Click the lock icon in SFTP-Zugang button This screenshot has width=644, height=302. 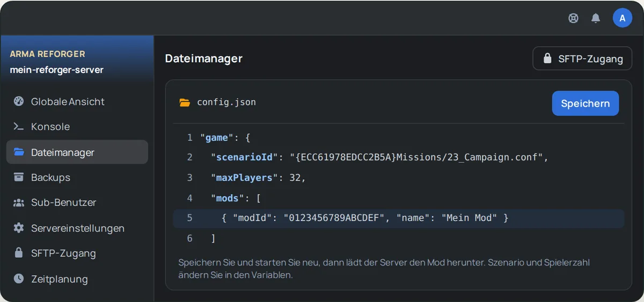click(x=547, y=58)
